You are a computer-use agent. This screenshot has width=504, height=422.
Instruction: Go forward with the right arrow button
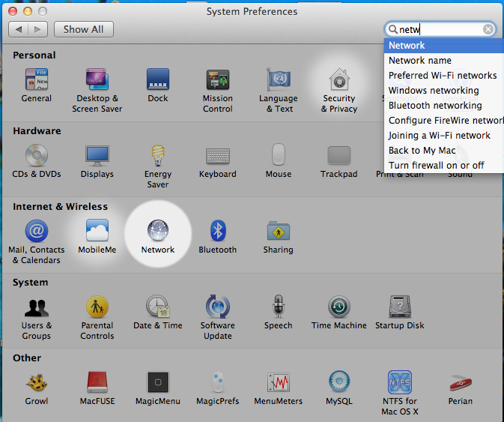(38, 29)
